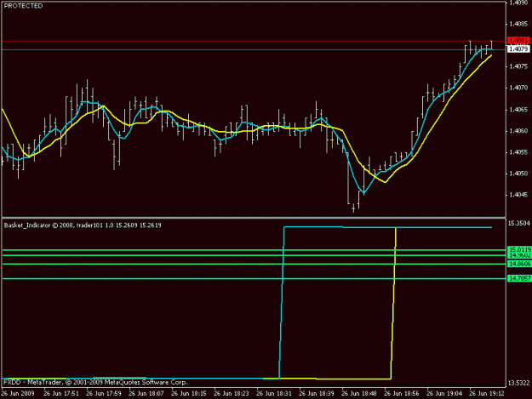Viewport: 532px width, 399px height.
Task: Click the 1.4075 price scale value
Action: tap(519, 66)
